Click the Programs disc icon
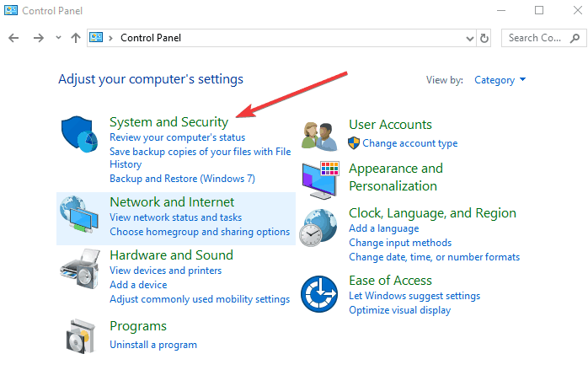Screen dimensions: 588x386 (x=80, y=336)
